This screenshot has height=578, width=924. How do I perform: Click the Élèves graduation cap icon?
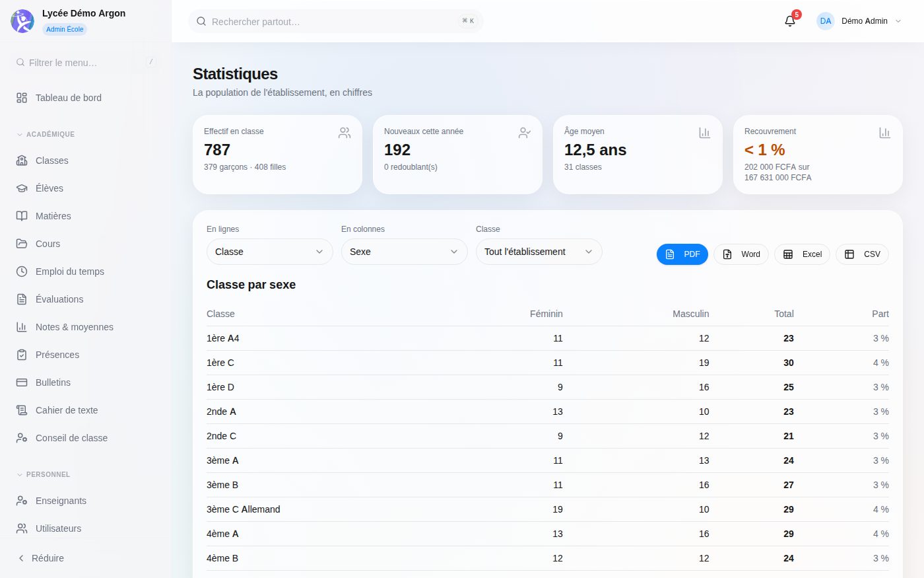(x=22, y=188)
